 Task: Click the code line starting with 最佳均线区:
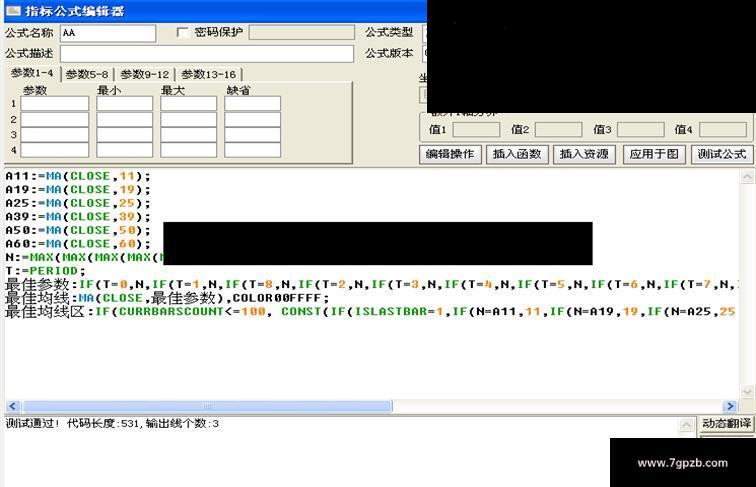(370, 311)
